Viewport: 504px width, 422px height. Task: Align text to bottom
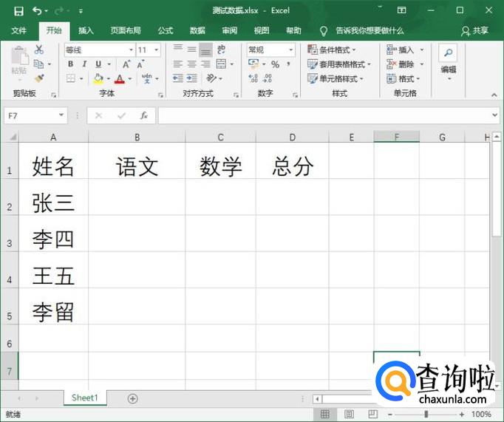pyautogui.click(x=205, y=50)
